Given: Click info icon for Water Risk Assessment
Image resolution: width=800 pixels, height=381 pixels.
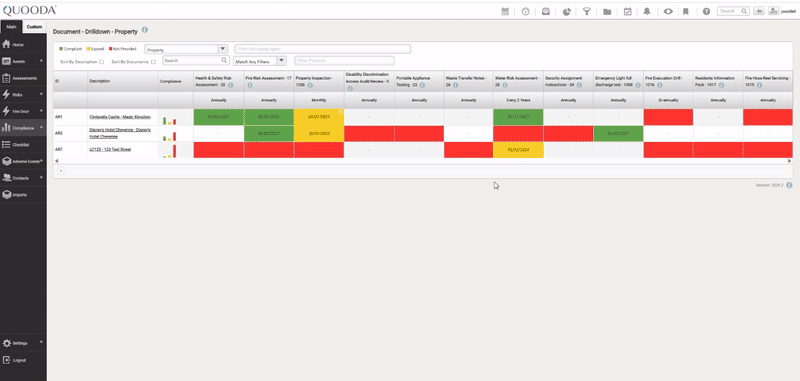Looking at the screenshot, I should point(506,85).
